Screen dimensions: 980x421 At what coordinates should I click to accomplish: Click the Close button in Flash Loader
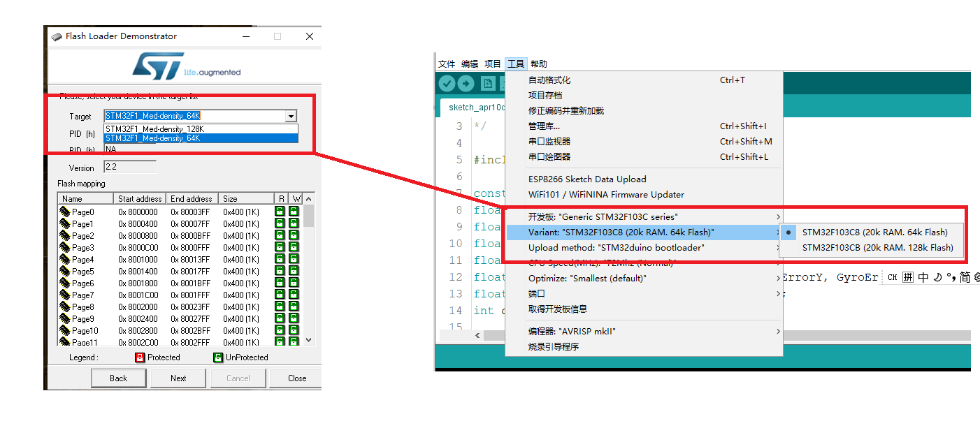[x=297, y=378]
